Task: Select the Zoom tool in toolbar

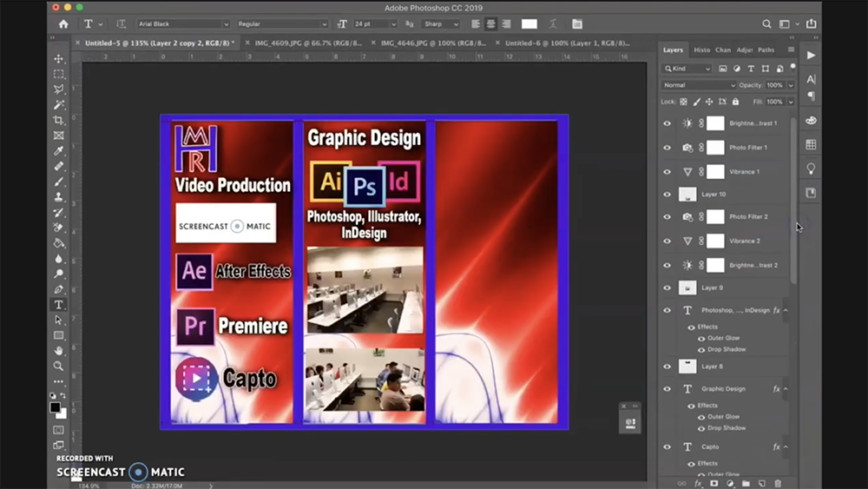Action: click(x=59, y=366)
